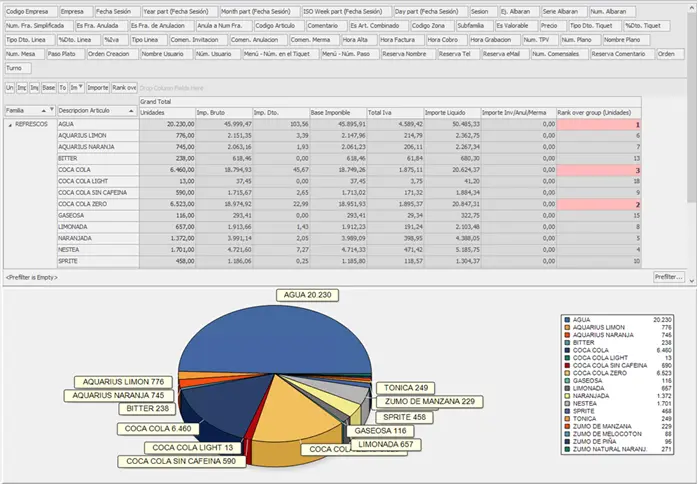Image resolution: width=698 pixels, height=484 pixels.
Task: Click the Turno field button
Action: 16,66
